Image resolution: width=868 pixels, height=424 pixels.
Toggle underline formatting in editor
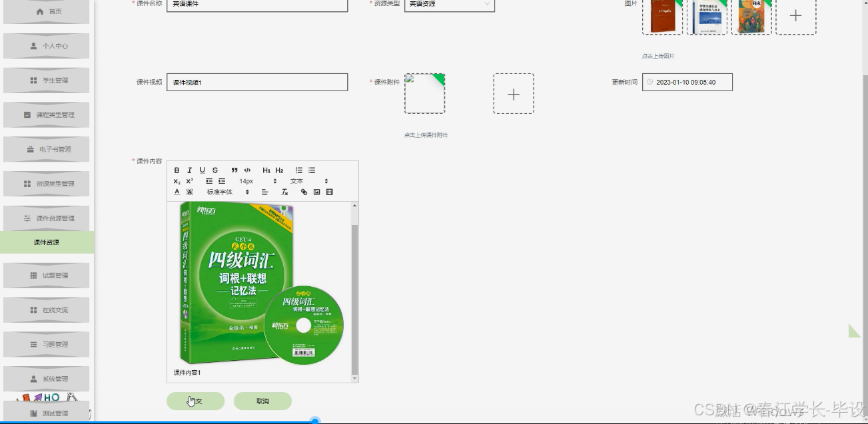pos(203,170)
